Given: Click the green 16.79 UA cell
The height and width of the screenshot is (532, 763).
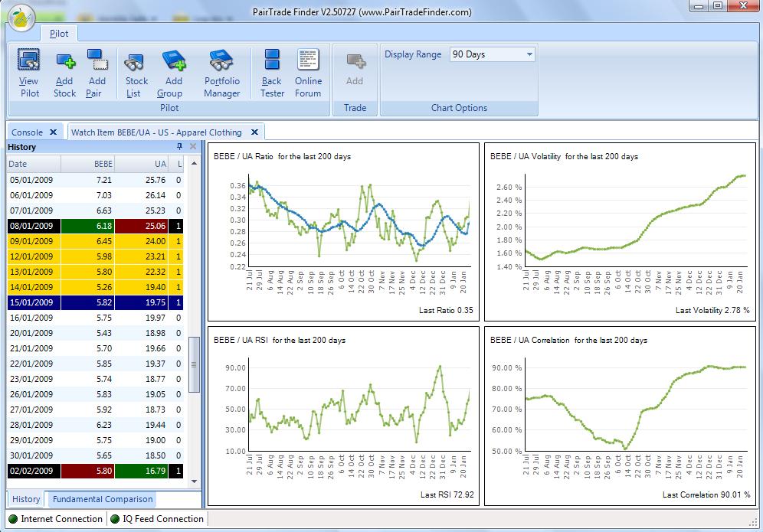Looking at the screenshot, I should pos(142,471).
